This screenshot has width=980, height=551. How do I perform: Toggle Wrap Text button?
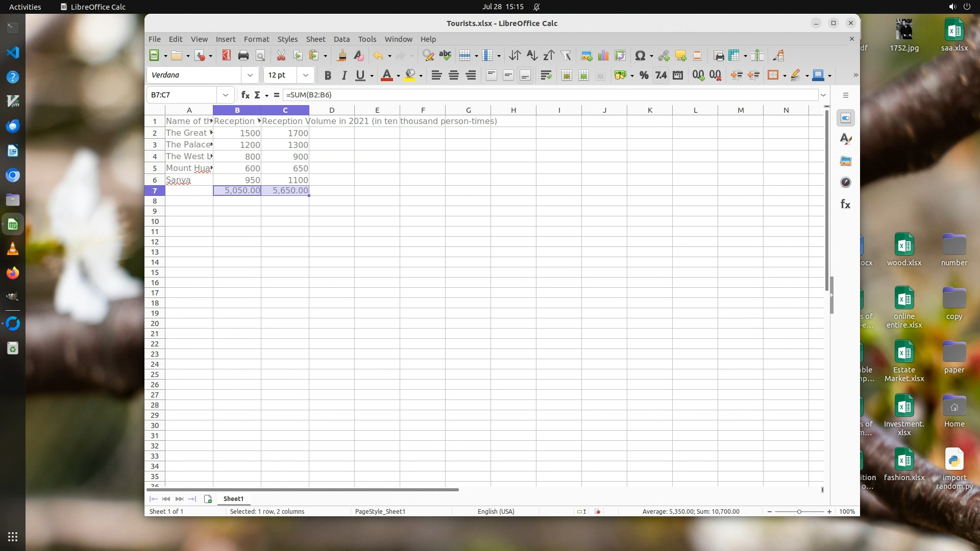pos(546,76)
